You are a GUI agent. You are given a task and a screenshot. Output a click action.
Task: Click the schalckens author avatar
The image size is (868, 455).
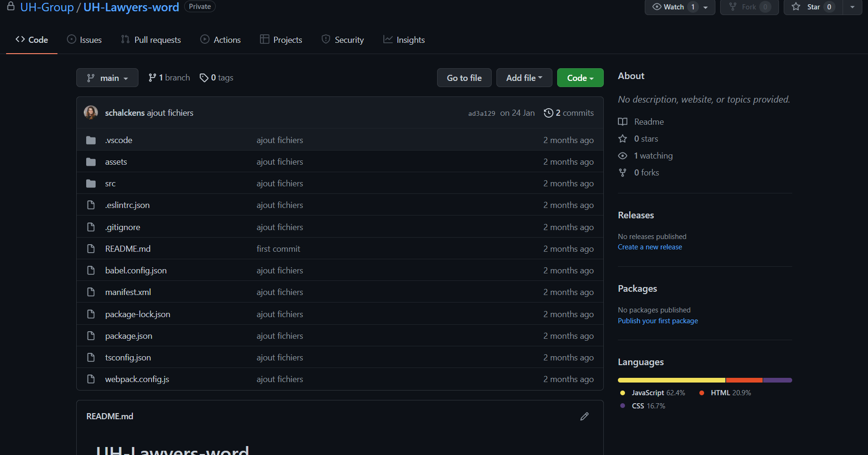click(91, 112)
